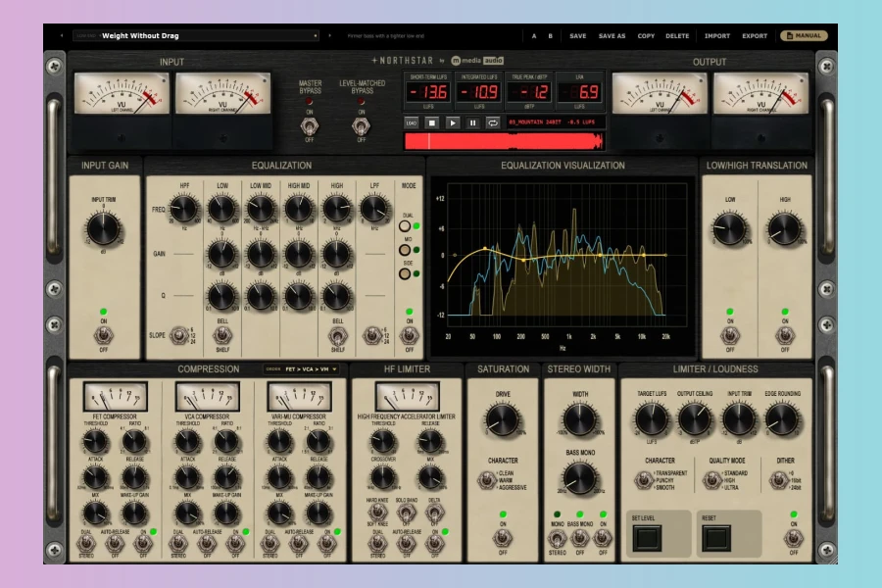Toggle the Equalization ON/OFF switch
This screenshot has width=882, height=588.
409,335
